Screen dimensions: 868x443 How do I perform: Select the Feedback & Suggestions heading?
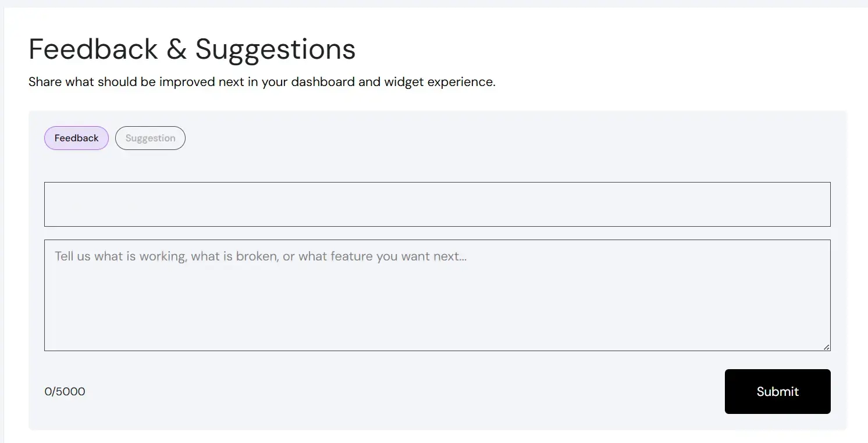(192, 49)
